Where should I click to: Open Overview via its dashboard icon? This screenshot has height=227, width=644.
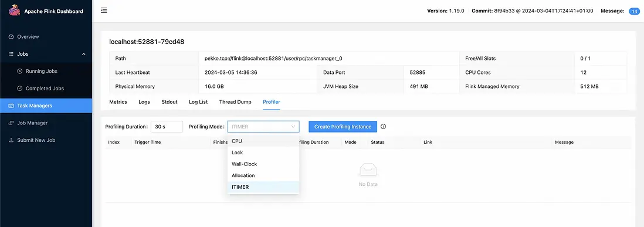tap(12, 36)
